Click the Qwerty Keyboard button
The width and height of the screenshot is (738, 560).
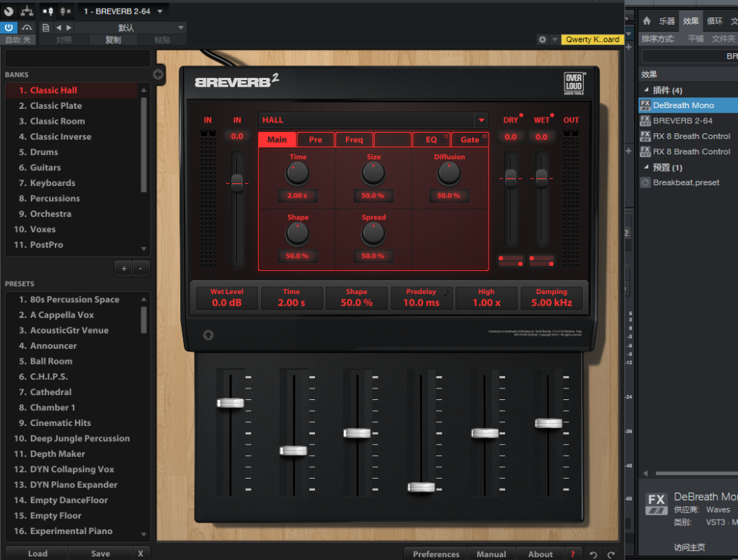(x=592, y=40)
